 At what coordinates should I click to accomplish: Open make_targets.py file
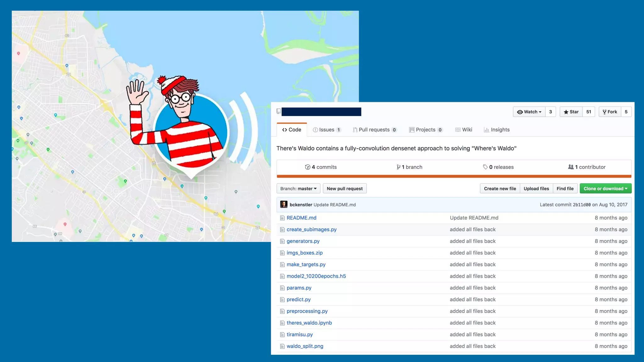click(306, 264)
